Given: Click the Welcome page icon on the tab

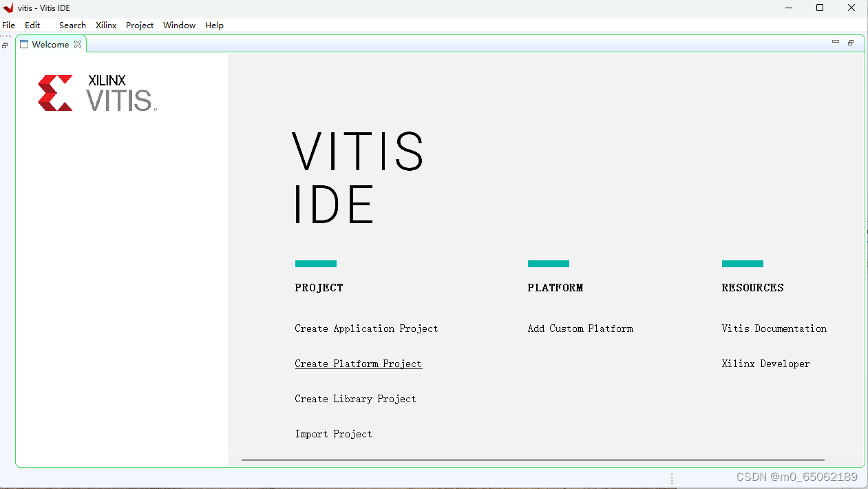Looking at the screenshot, I should [x=23, y=43].
